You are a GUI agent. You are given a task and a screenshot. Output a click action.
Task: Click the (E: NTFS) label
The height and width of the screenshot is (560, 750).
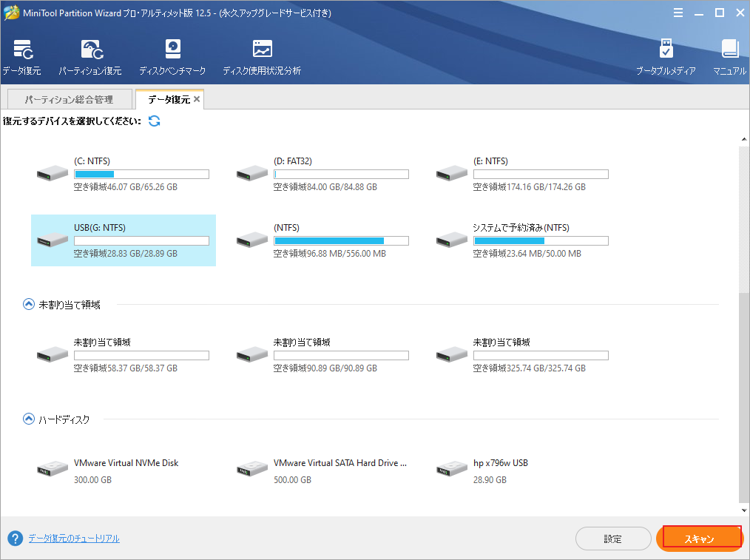pos(490,161)
